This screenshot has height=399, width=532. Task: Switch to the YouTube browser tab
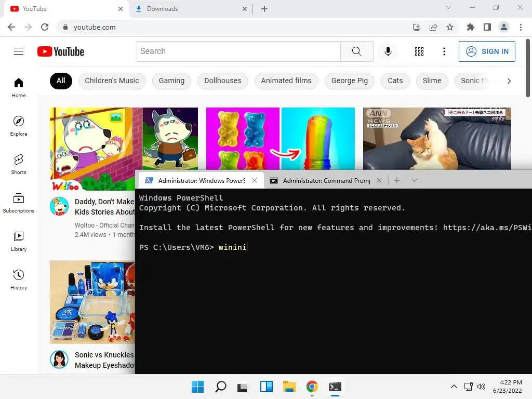click(x=66, y=9)
